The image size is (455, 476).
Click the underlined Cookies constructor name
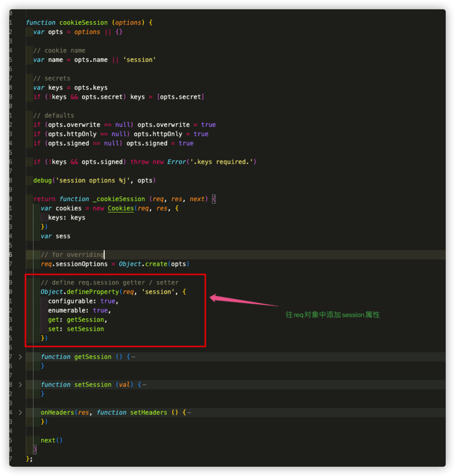120,208
